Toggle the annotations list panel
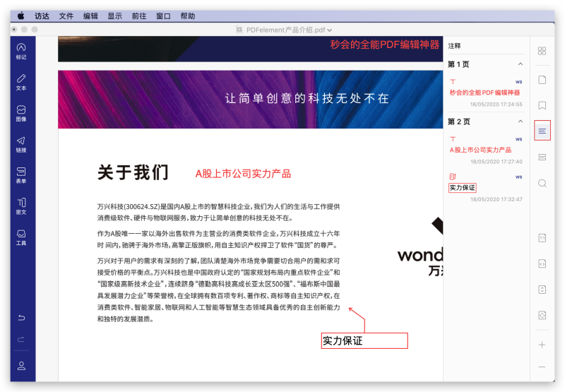 (x=542, y=131)
